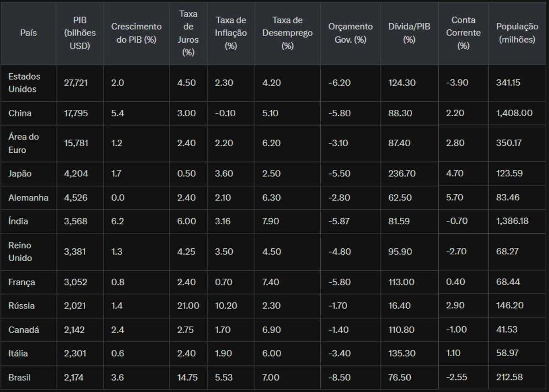Click the Taxa de Juros column header
Image resolution: width=549 pixels, height=392 pixels.
coord(188,32)
